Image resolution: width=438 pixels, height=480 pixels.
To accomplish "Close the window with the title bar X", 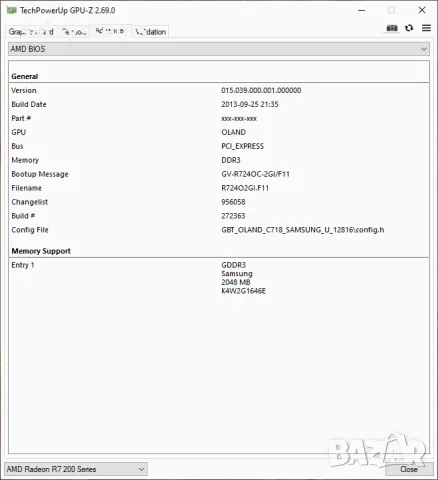I will [422, 10].
